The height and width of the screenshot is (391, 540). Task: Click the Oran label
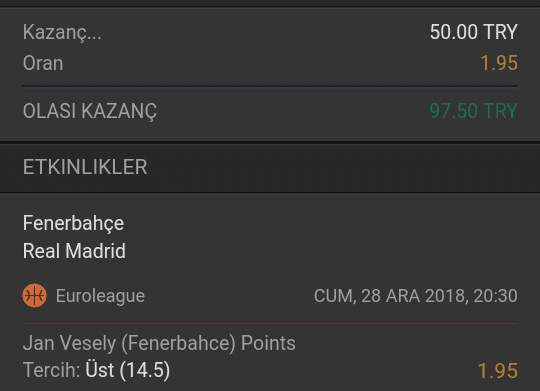[x=43, y=63]
